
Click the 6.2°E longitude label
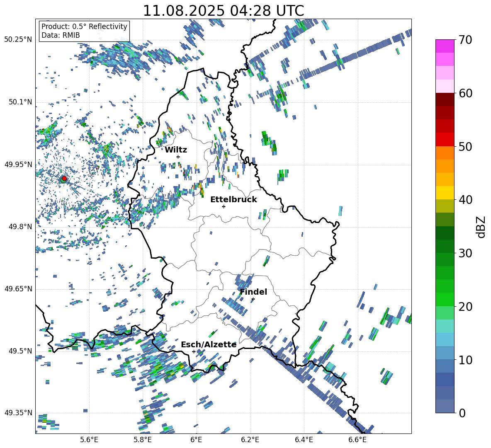[x=250, y=440]
